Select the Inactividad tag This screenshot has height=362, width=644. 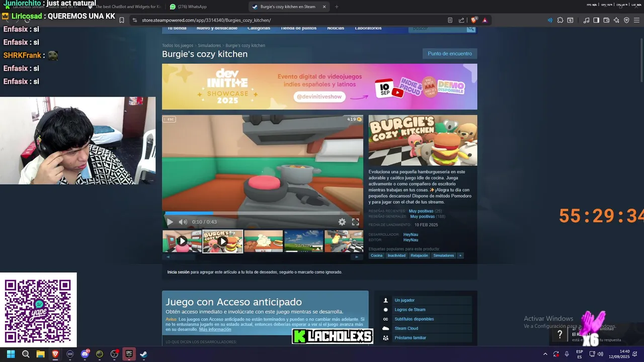tap(396, 255)
